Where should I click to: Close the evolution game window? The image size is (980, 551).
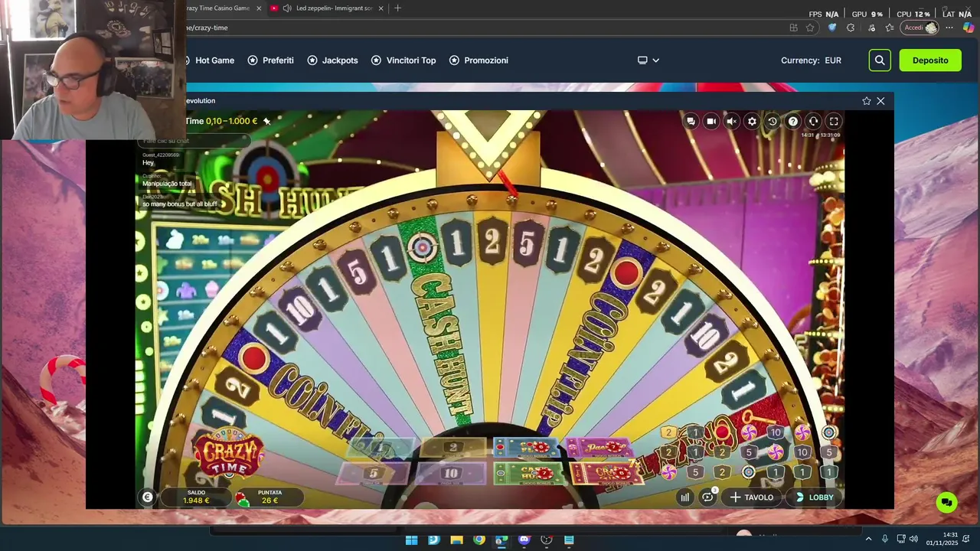[880, 101]
